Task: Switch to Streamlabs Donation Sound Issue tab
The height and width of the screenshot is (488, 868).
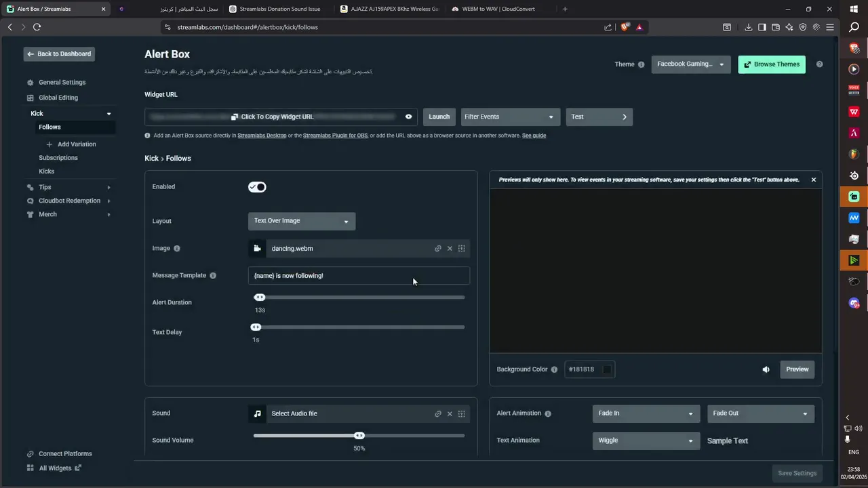Action: tap(278, 9)
